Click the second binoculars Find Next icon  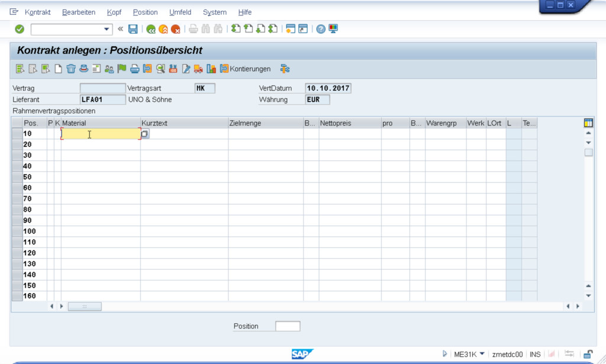coord(218,29)
